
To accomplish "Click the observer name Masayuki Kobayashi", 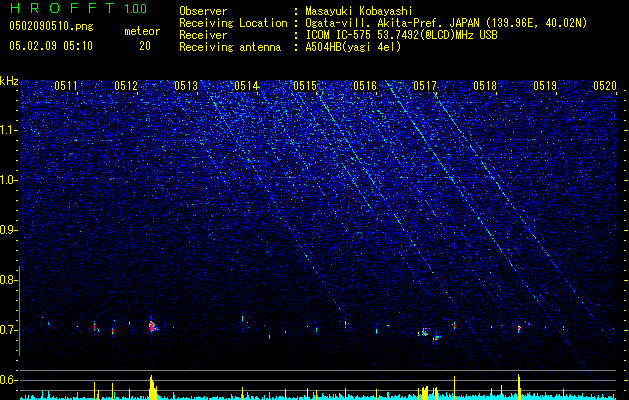I will 359,11.
